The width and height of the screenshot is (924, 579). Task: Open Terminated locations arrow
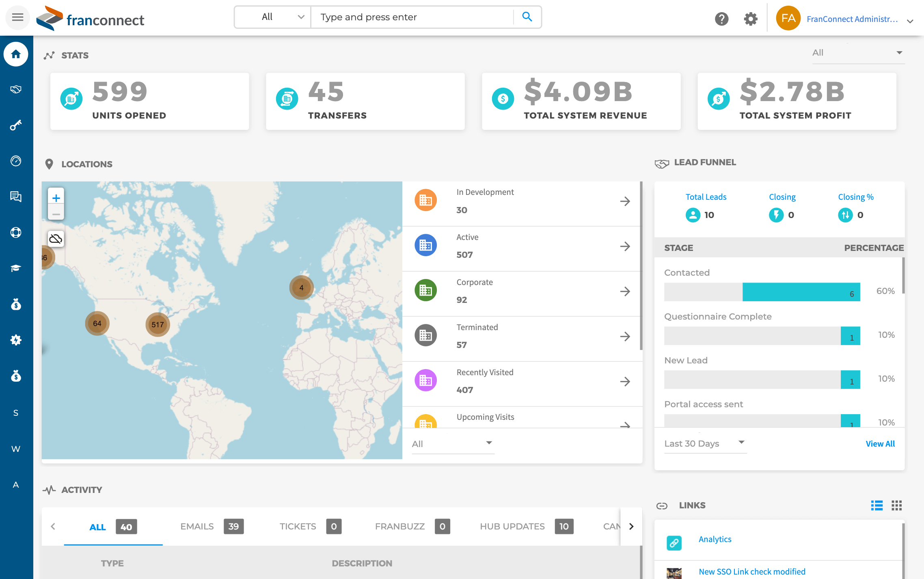625,337
